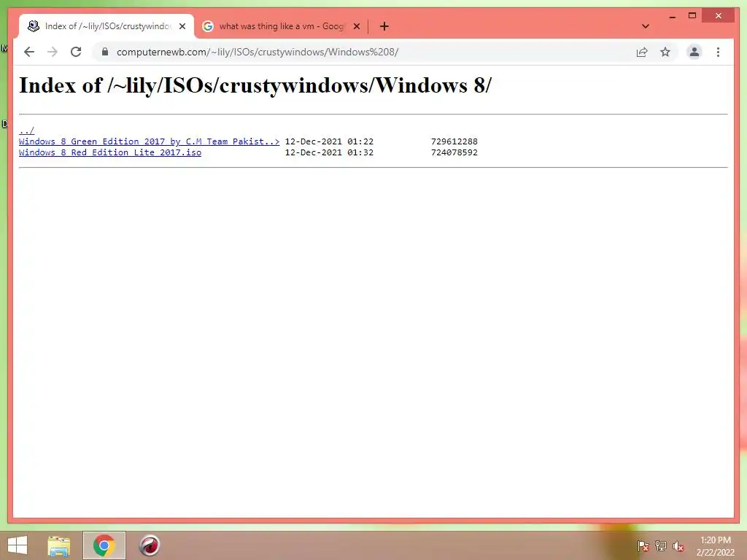The image size is (747, 560).
Task: Select the 'Index of /~lily/ISOs/crustywindows' tab
Action: click(x=106, y=26)
